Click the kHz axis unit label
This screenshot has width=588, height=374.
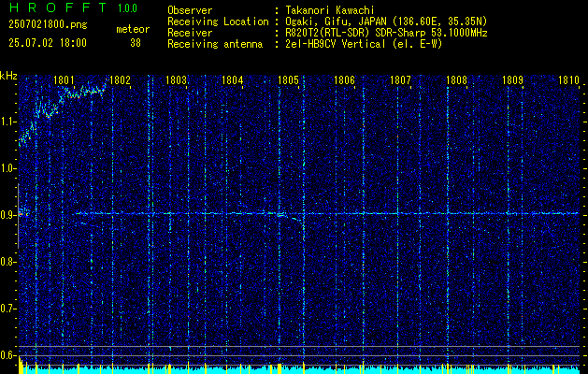pyautogui.click(x=8, y=76)
